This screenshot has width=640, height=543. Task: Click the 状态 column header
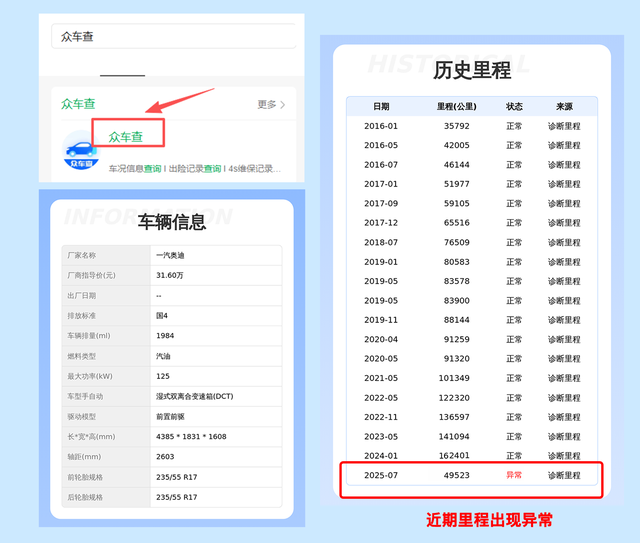[514, 107]
